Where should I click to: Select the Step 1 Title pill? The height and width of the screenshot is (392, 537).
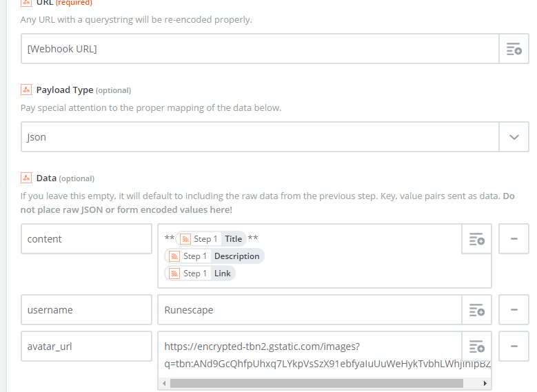pos(212,239)
